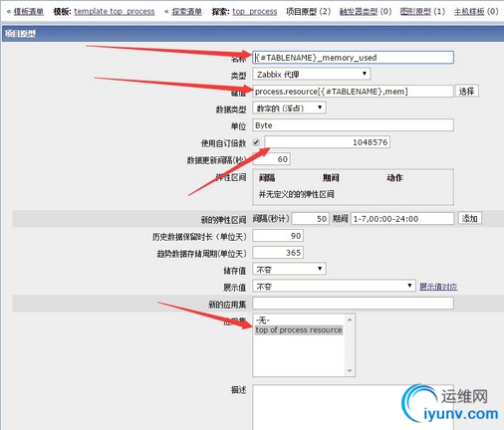The height and width of the screenshot is (430, 504).
Task: Click the update interval field showing 60
Action: [x=272, y=159]
